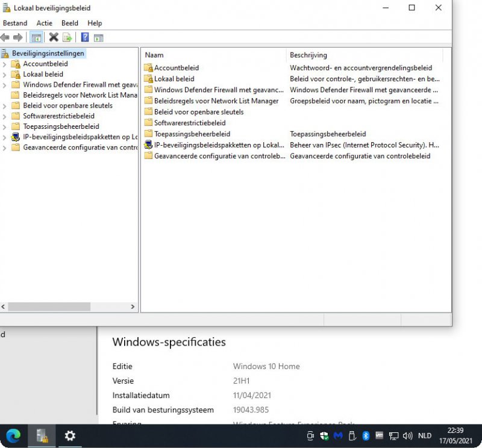This screenshot has height=448, width=482.
Task: Click the Bluetooth icon in the system tray
Action: coord(366,435)
